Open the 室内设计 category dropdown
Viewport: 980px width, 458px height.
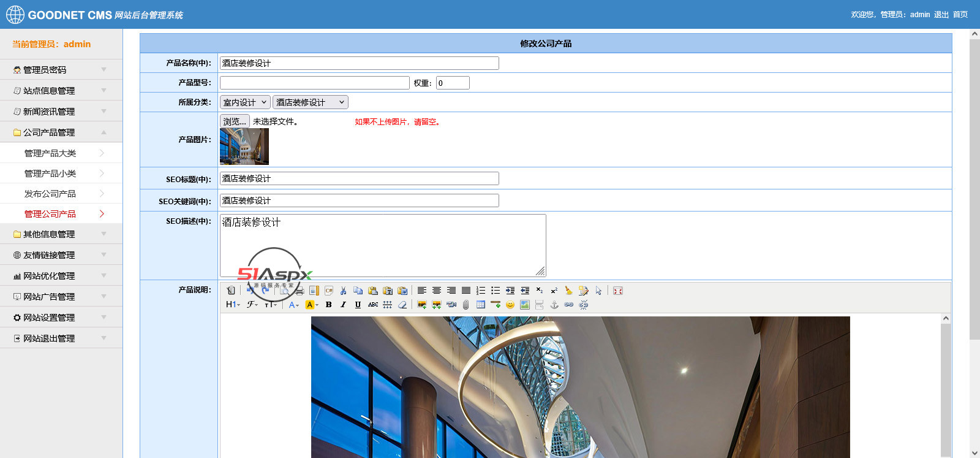pos(245,102)
